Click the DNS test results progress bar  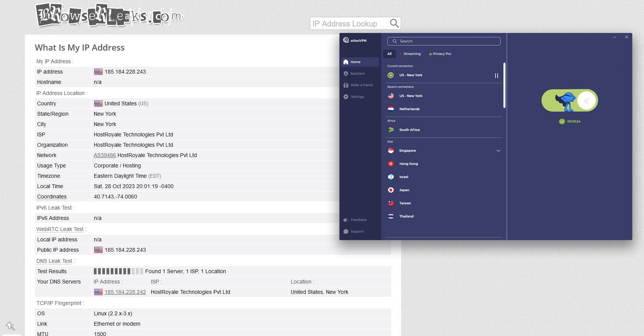click(x=118, y=271)
